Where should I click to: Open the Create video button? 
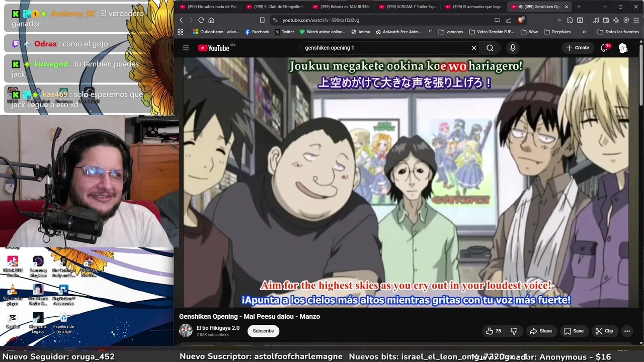point(577,48)
